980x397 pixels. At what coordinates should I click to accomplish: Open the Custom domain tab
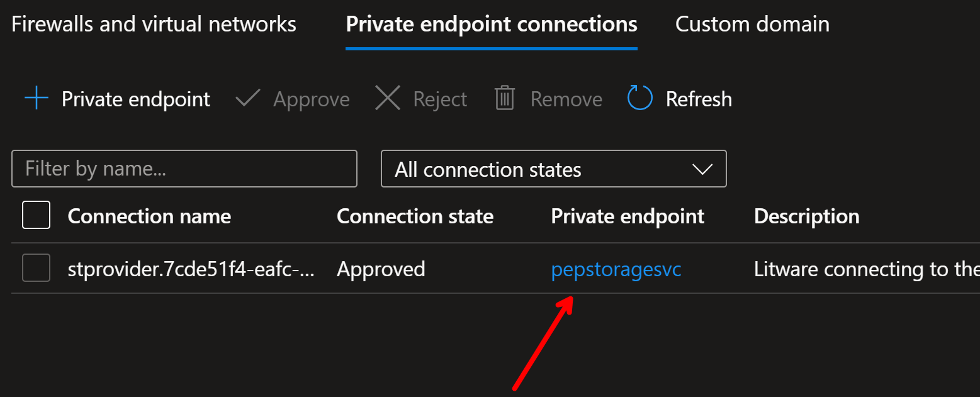tap(752, 25)
